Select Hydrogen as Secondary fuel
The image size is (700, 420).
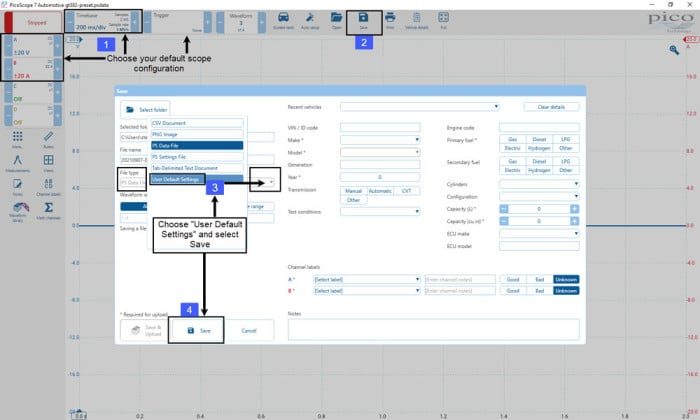pos(539,170)
